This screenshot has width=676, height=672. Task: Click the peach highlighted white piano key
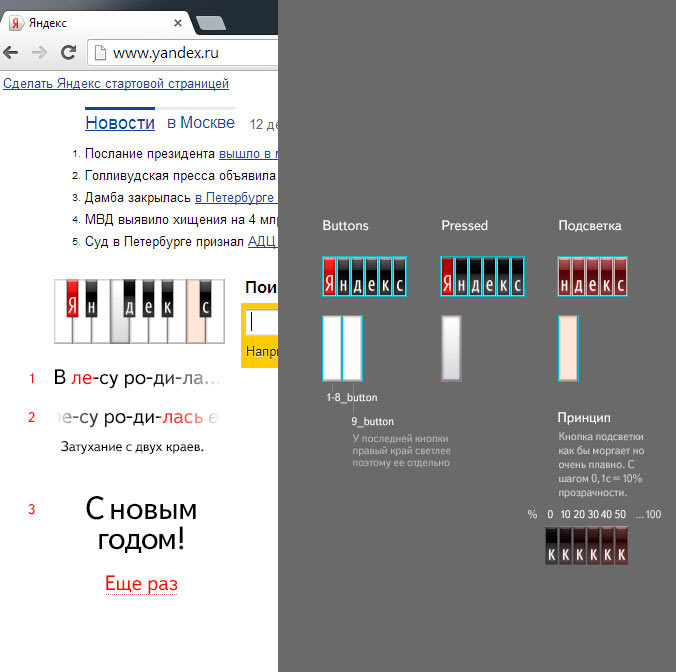(x=194, y=332)
